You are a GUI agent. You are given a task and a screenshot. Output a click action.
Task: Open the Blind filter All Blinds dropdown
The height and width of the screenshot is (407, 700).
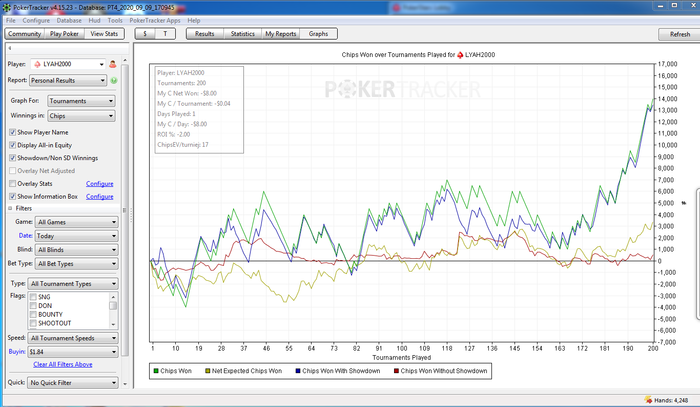(77, 249)
